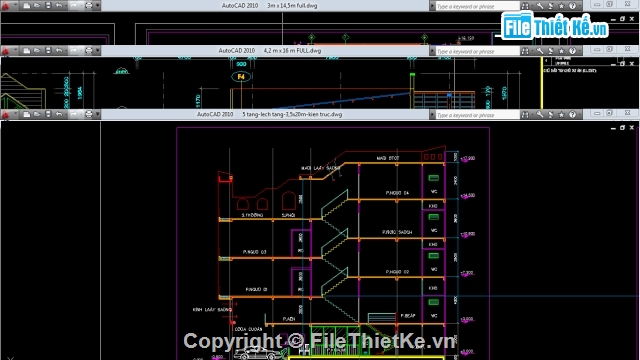Undo in 3m x 14,5m full.dwg window
The height and width of the screenshot is (360, 640).
pyautogui.click(x=59, y=6)
